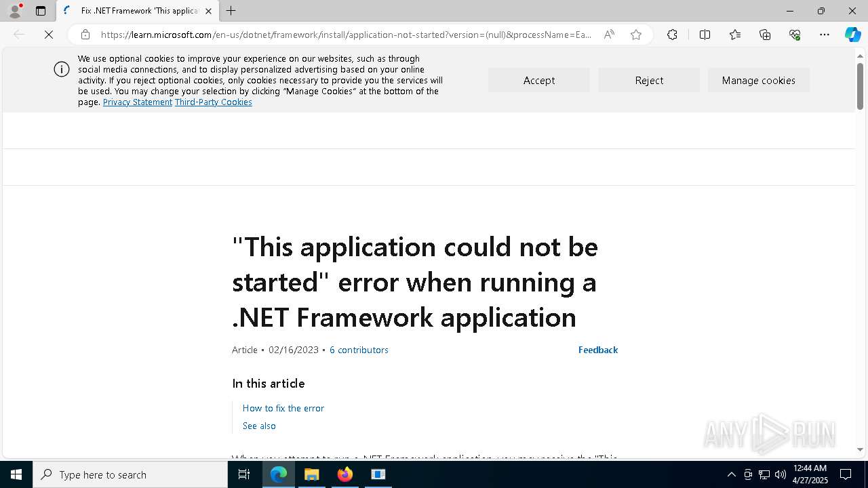Viewport: 868px width, 488px height.
Task: Click the taskbar search box
Action: coord(130,474)
